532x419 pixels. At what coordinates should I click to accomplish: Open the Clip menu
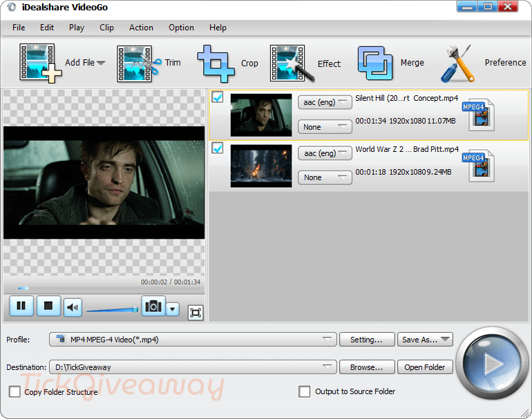[x=106, y=28]
